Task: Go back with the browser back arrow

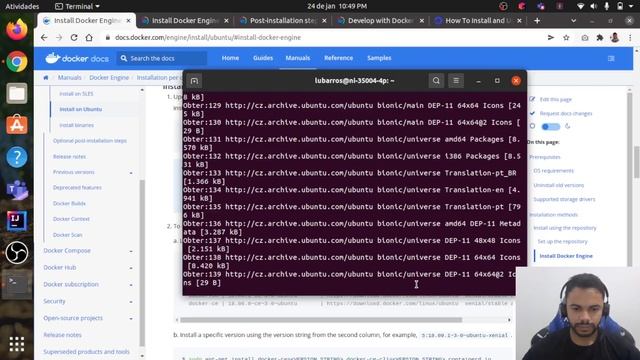Action: pyautogui.click(x=44, y=38)
